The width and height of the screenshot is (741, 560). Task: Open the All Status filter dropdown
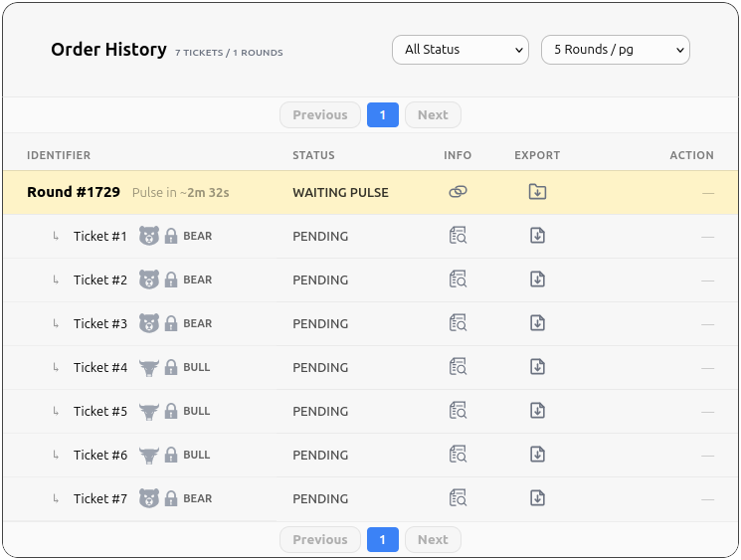tap(460, 50)
